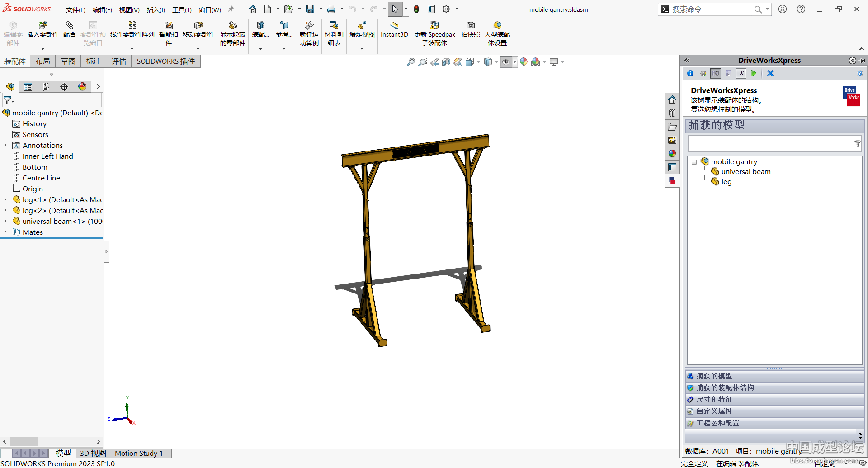Click the green Run button in DriveWorksXpress

pyautogui.click(x=754, y=73)
